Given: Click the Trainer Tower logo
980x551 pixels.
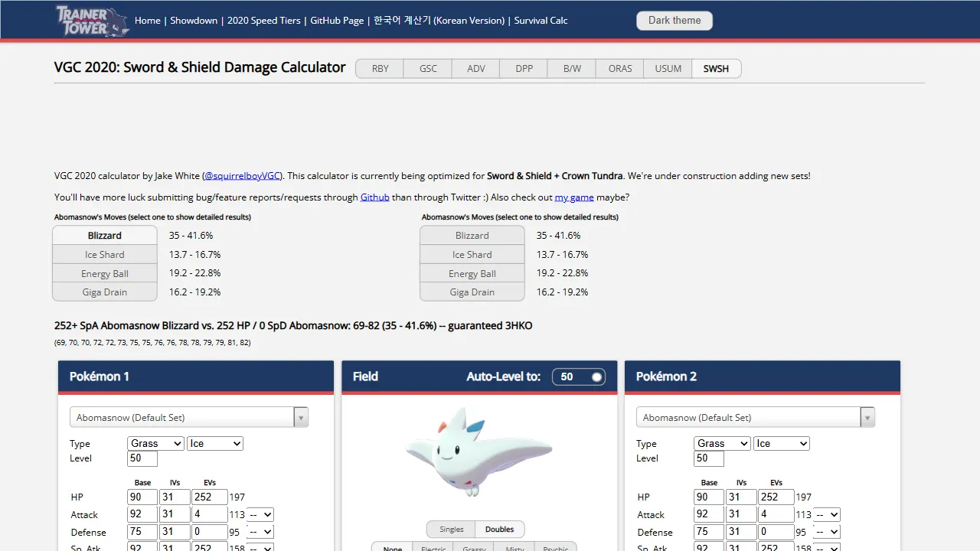Looking at the screenshot, I should [x=93, y=21].
